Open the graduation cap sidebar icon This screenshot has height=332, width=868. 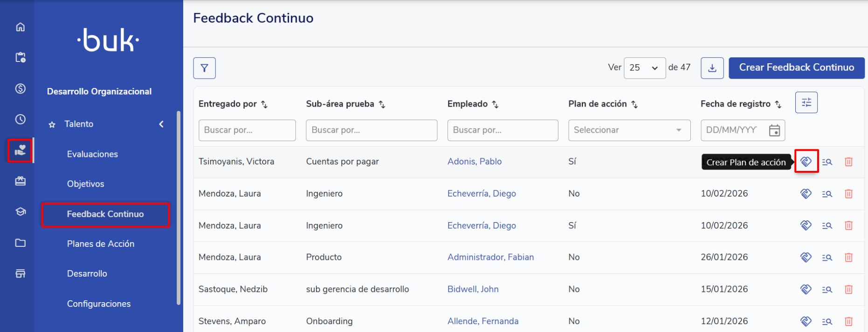coord(20,212)
